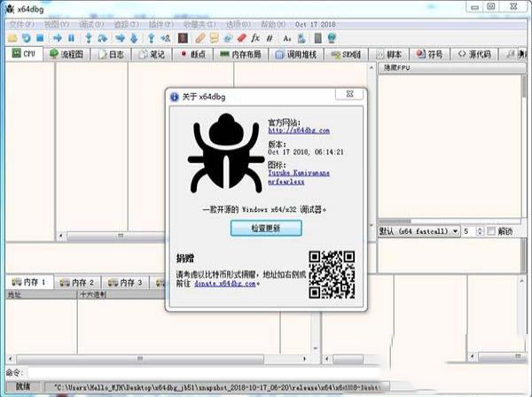Click the Run arrow toolbar icon
Viewport: 532px width, 397px height.
coord(58,38)
